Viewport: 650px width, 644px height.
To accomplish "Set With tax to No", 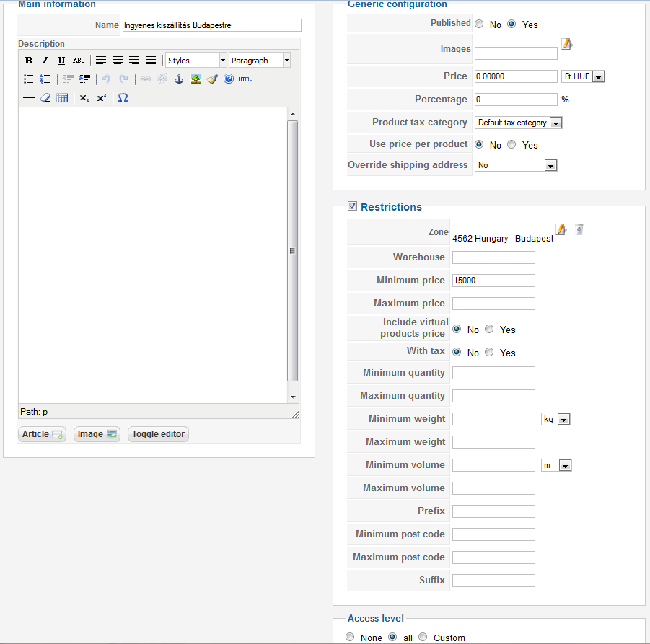I will 457,352.
